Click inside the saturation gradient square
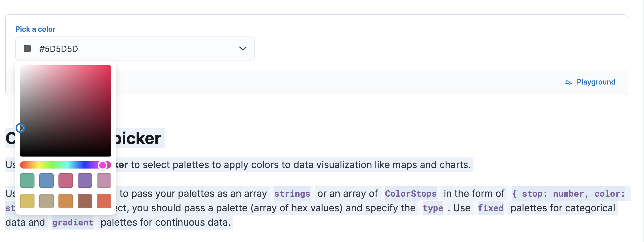Viewport: 644px width, 242px height. click(x=65, y=110)
